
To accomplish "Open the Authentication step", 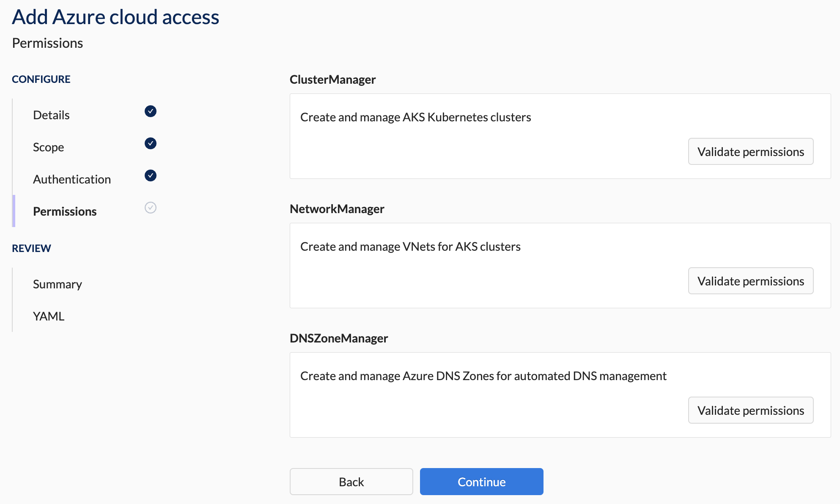I will pos(72,179).
